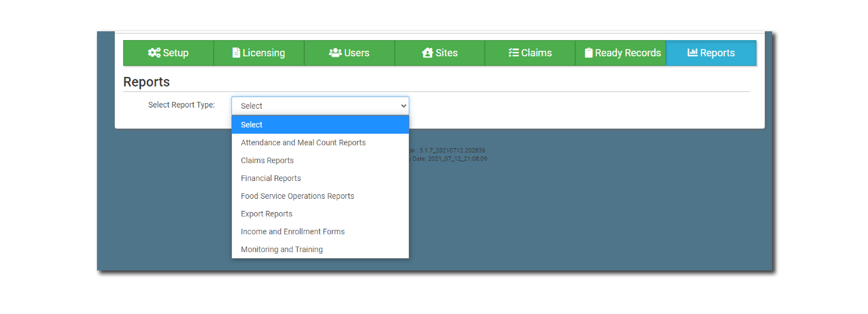
Task: Click the clipboard icon on Ready Records tab
Action: click(588, 53)
